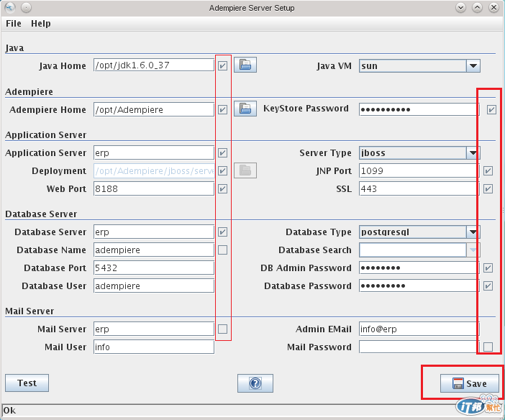
Task: Open the Database Search dropdown
Action: click(x=473, y=250)
